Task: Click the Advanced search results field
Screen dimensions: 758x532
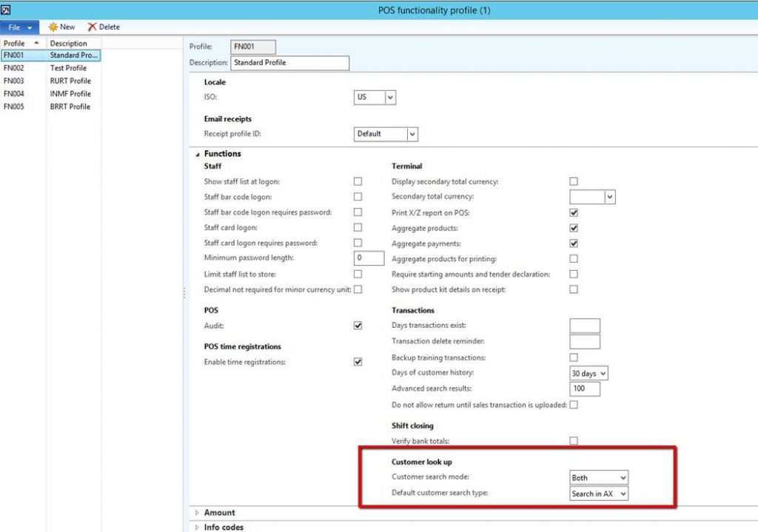Action: (584, 388)
